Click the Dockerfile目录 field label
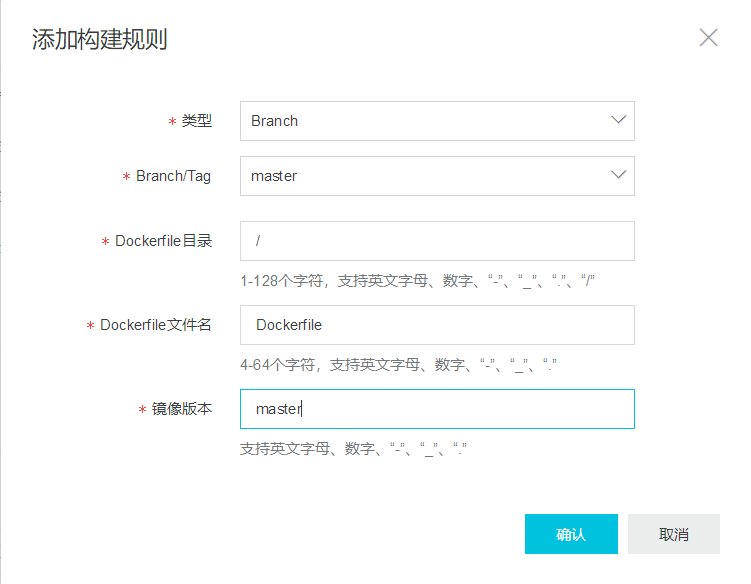The height and width of the screenshot is (584, 751). 163,241
